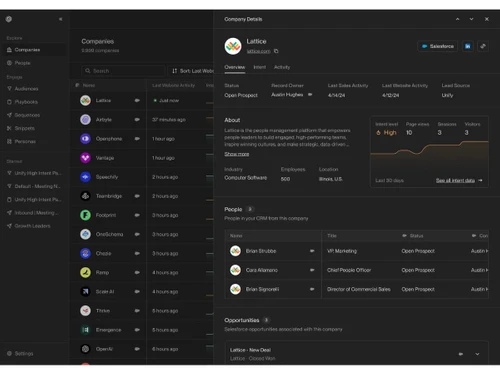Viewport: 500px width, 375px height.
Task: Click the OneSchema logo icon
Action: coord(85,234)
